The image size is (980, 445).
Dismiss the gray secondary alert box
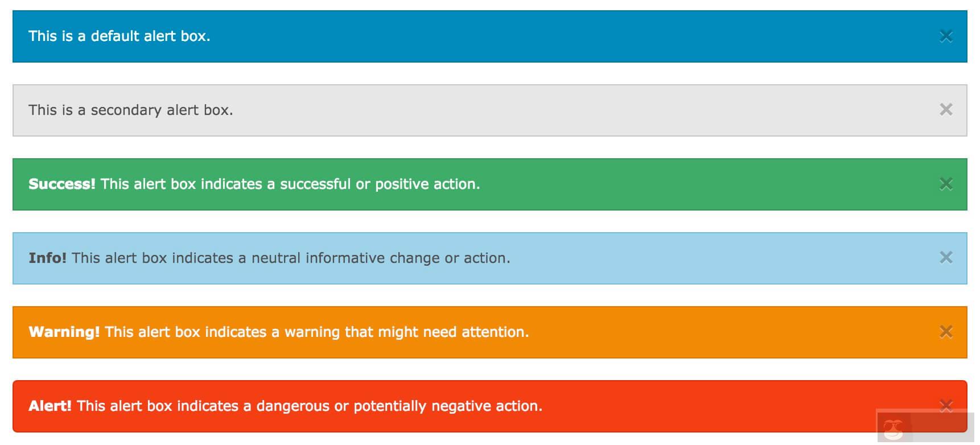(x=946, y=110)
